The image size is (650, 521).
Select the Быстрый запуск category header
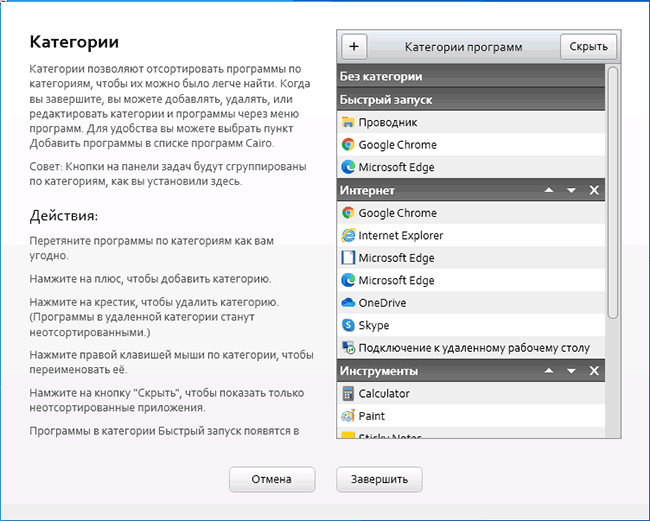(x=471, y=99)
